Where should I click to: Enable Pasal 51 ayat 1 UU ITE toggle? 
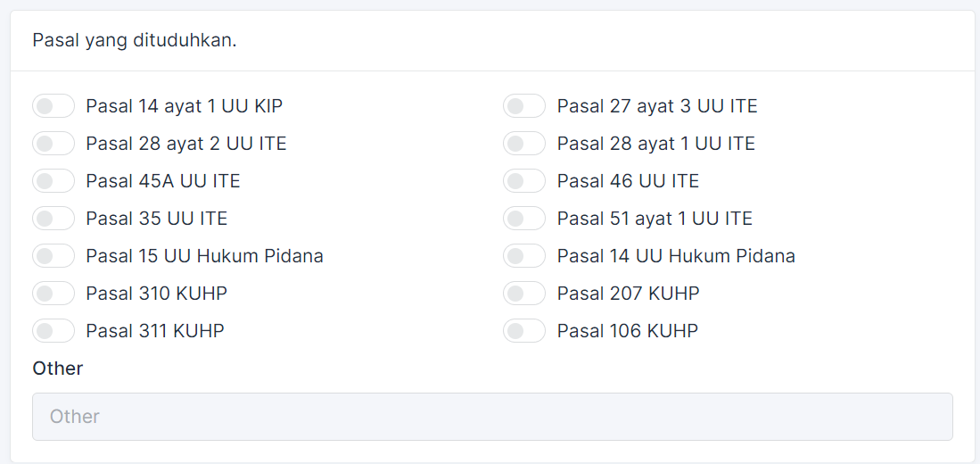pos(524,219)
